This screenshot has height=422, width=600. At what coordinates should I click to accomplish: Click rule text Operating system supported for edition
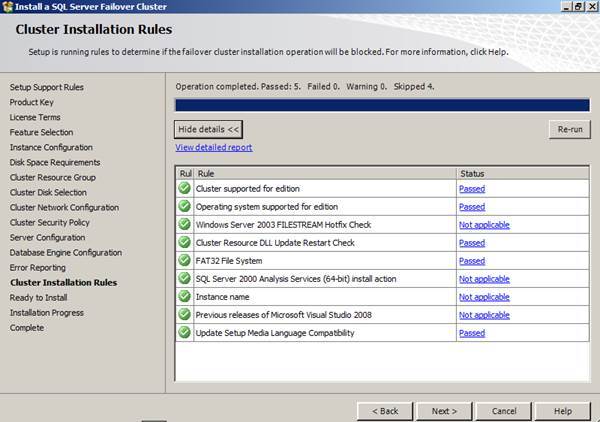[267, 207]
